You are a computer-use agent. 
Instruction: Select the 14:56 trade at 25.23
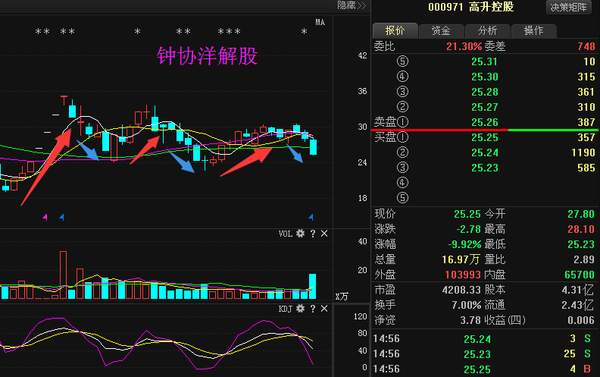(x=484, y=354)
